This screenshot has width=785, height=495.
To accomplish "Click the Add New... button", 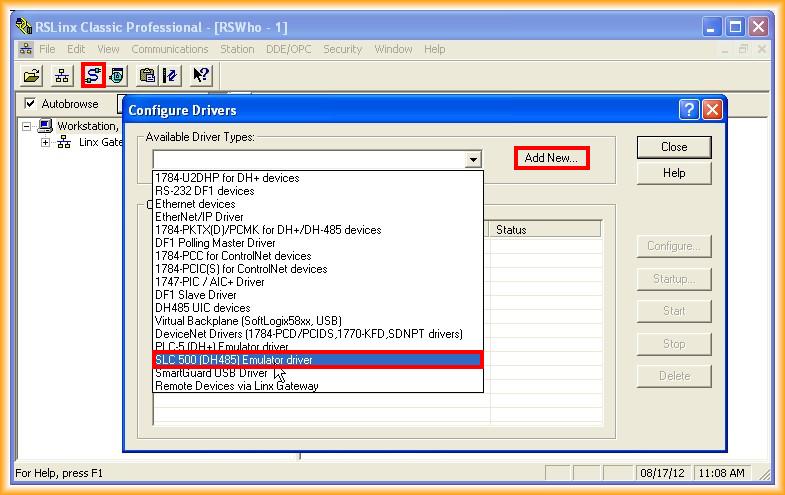I will click(x=551, y=158).
